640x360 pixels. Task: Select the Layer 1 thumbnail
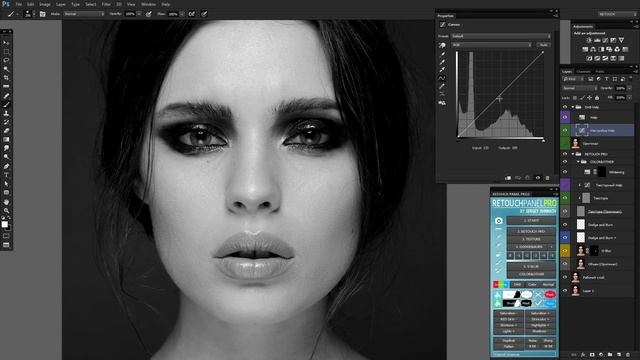click(x=575, y=291)
